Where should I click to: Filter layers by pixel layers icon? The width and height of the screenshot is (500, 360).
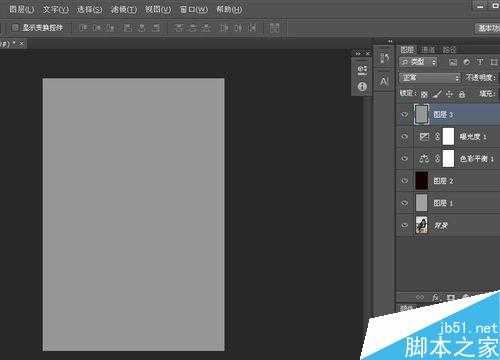coord(452,62)
